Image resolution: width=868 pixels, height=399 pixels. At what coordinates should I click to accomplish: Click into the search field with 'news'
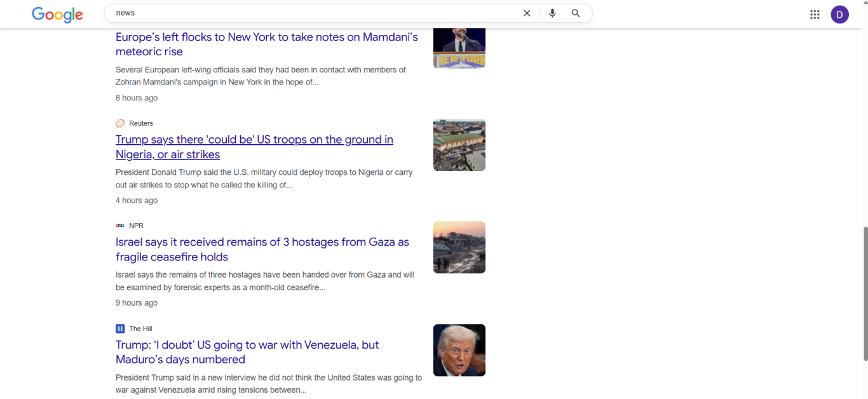coord(311,13)
